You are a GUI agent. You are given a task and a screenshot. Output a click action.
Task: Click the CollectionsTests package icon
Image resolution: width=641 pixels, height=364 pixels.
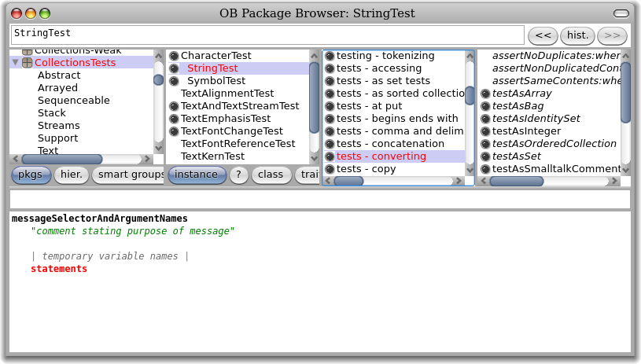tap(27, 63)
